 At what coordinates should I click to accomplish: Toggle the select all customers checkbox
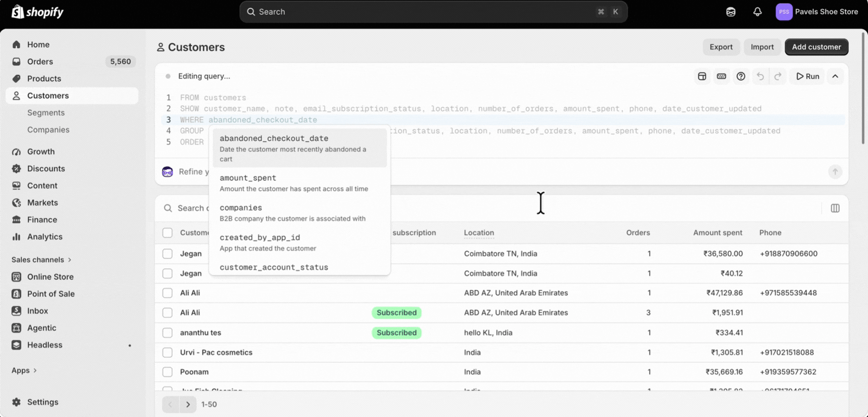pyautogui.click(x=168, y=233)
